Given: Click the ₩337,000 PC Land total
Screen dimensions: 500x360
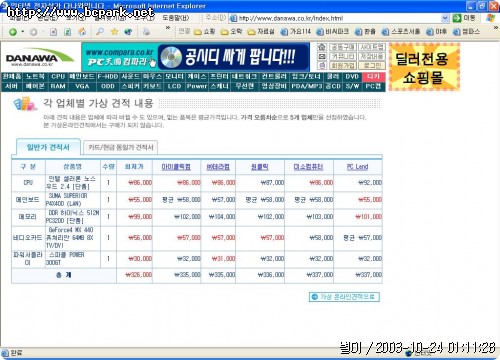Looking at the screenshot, I should point(368,275).
